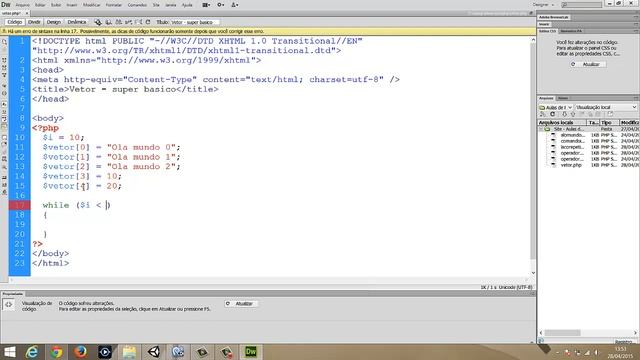The image size is (640, 360).
Task: Select file alomundo... in Files panel
Action: point(572,135)
